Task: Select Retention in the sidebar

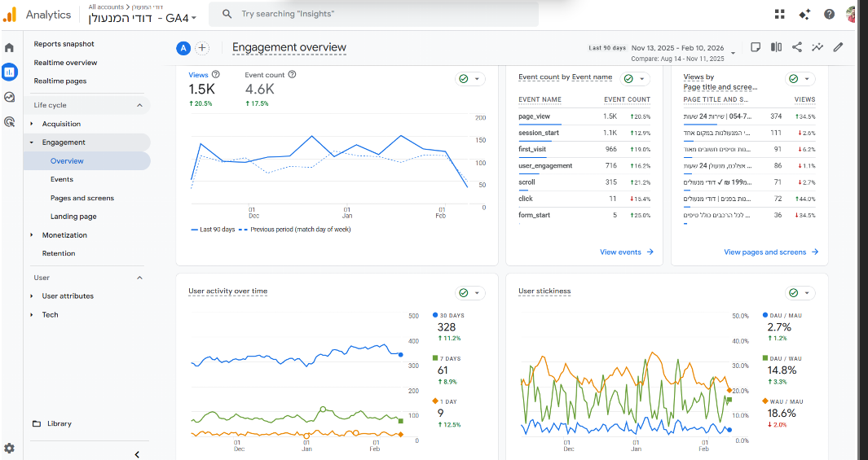Action: (59, 253)
